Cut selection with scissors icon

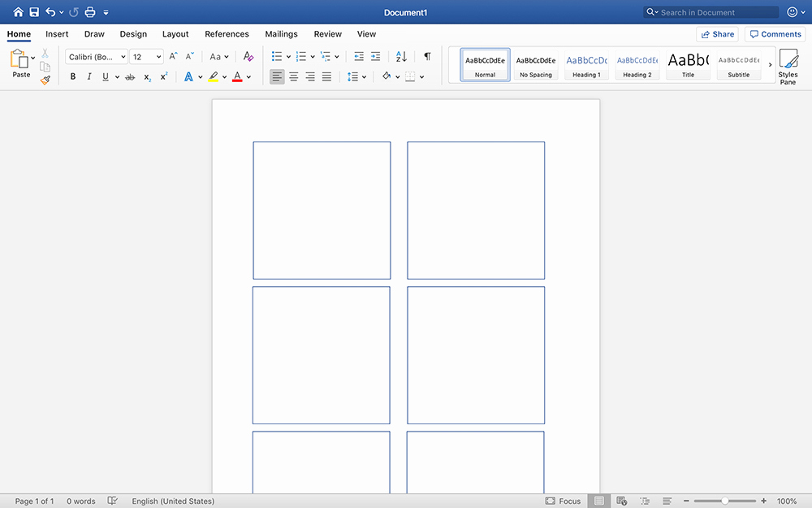[45, 53]
